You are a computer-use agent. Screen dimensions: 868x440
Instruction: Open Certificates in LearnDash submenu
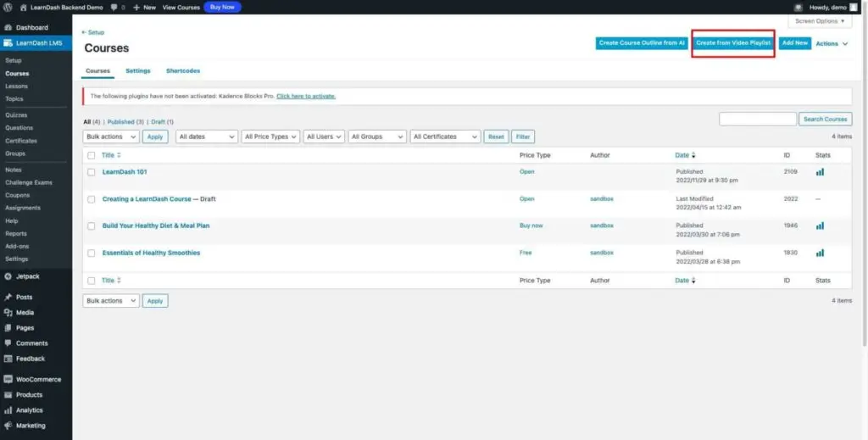coord(21,141)
